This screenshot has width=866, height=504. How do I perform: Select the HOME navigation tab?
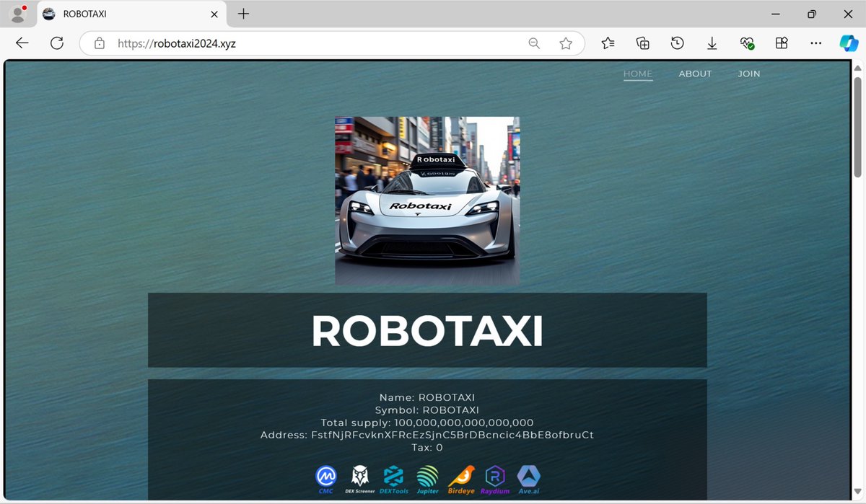[x=638, y=74]
